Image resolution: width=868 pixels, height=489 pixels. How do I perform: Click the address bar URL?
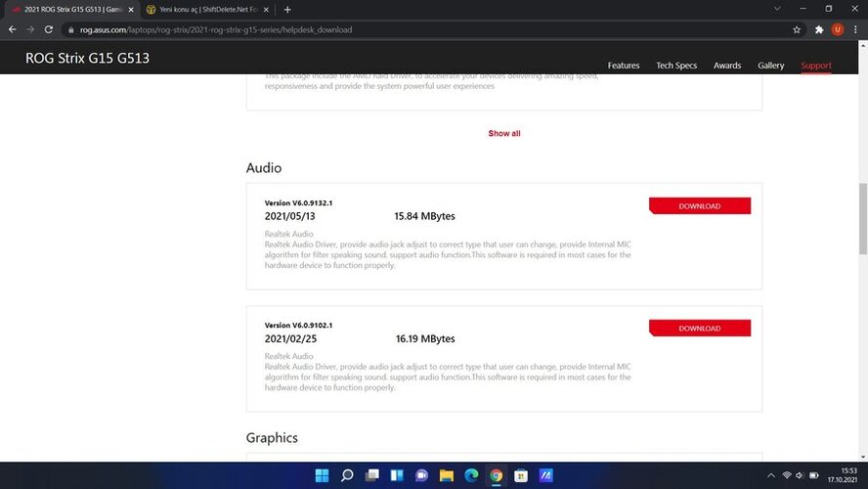point(216,30)
